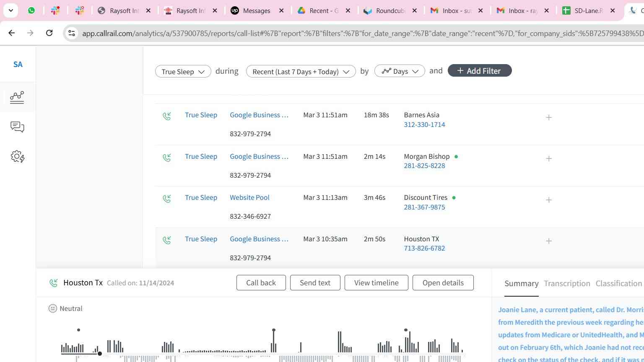Viewport: 644px width, 362px height.
Task: Open the conversations chat icon in sidebar
Action: point(17,127)
